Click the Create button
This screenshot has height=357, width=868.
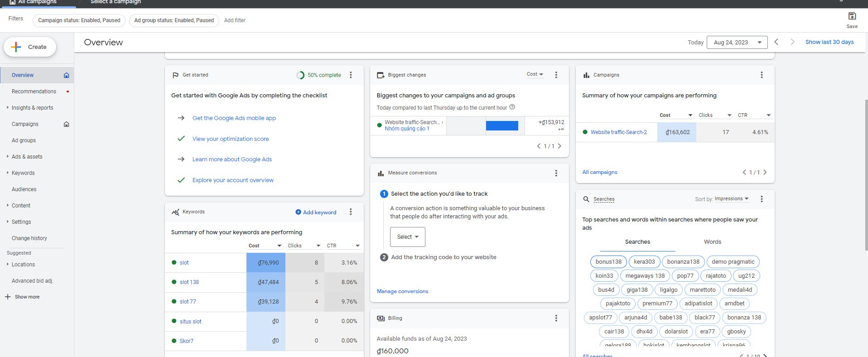(x=30, y=47)
